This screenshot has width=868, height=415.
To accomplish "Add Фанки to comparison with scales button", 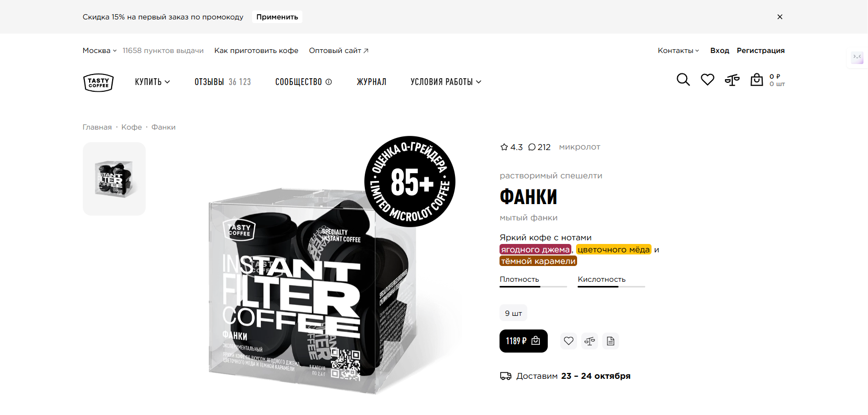I will (x=590, y=341).
